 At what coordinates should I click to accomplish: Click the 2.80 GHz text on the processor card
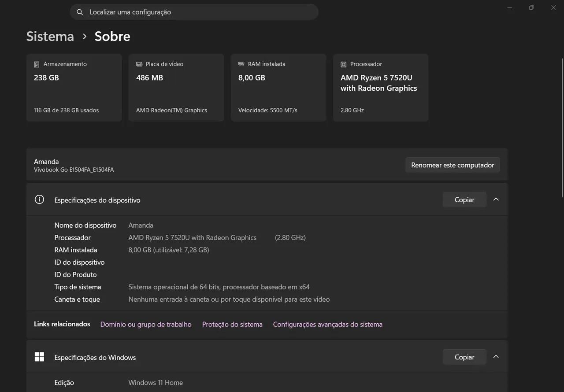tap(352, 110)
